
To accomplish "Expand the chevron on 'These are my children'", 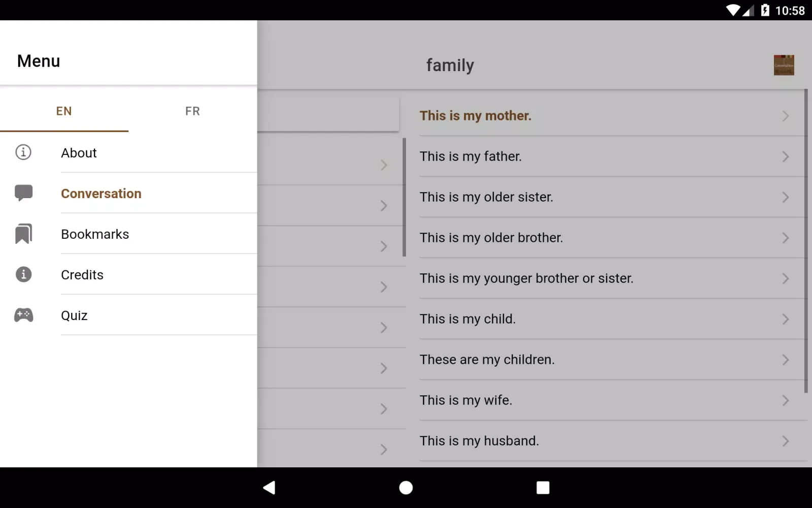I will click(x=785, y=360).
